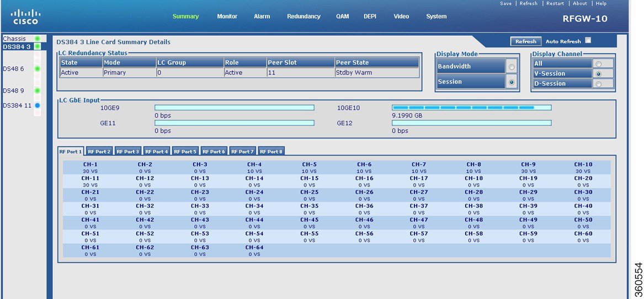
Task: Click channel CH-46
Action: click(x=364, y=220)
